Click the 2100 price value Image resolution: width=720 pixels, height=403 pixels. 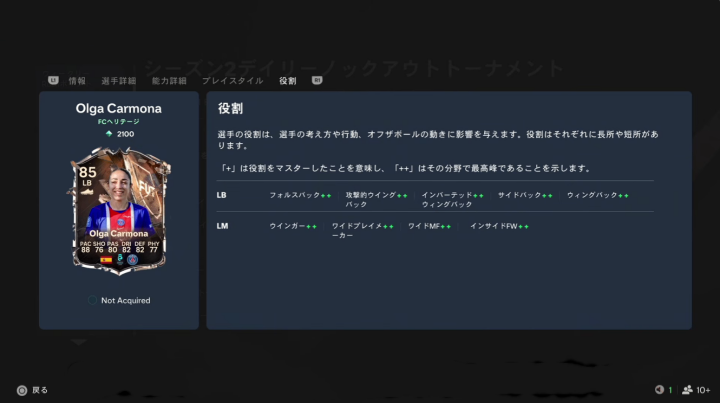coord(125,134)
